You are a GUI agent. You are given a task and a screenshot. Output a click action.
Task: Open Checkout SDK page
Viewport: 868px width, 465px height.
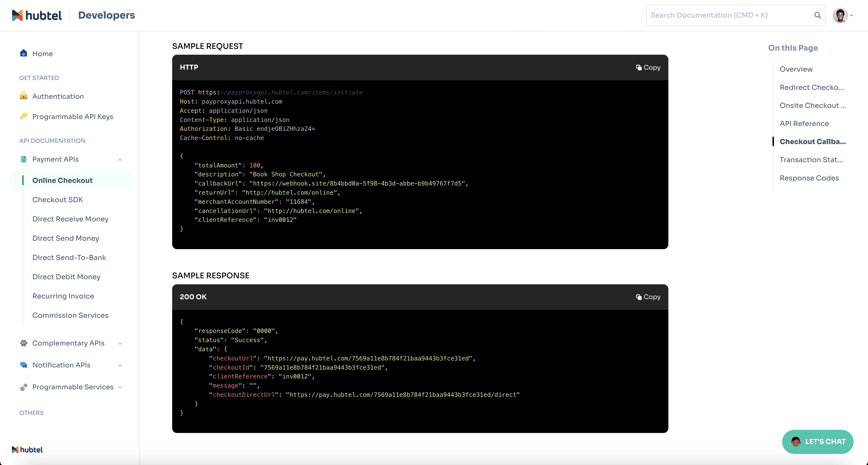pos(58,200)
